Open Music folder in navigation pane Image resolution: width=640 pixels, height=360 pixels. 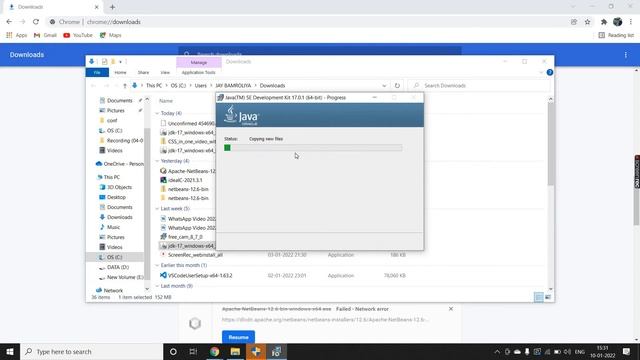[110, 227]
